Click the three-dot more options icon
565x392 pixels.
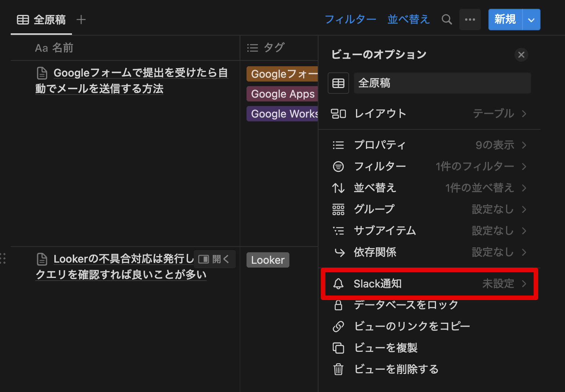click(470, 19)
